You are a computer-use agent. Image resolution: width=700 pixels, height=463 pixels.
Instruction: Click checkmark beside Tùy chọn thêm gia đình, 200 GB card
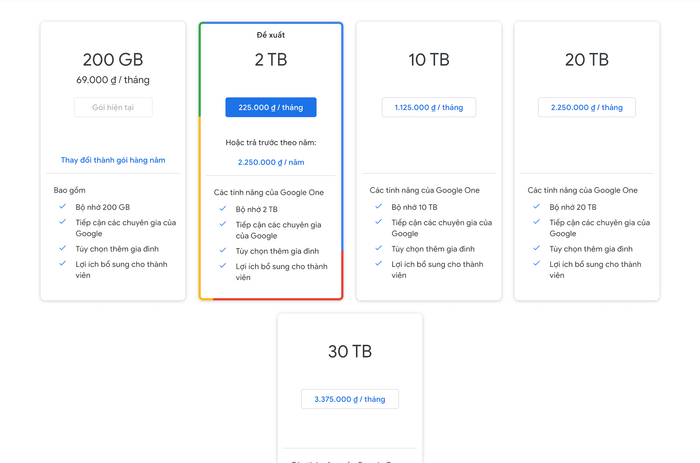click(x=62, y=248)
